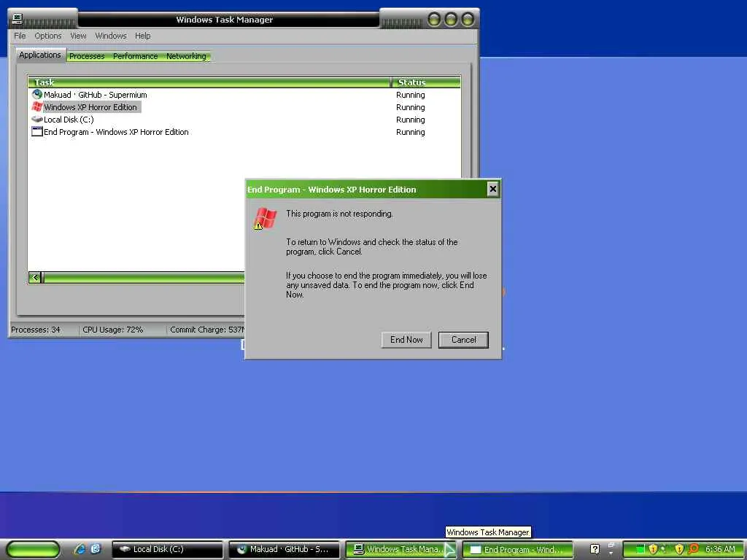This screenshot has width=747, height=560.
Task: Click the task list's left scroll arrow
Action: tap(34, 277)
